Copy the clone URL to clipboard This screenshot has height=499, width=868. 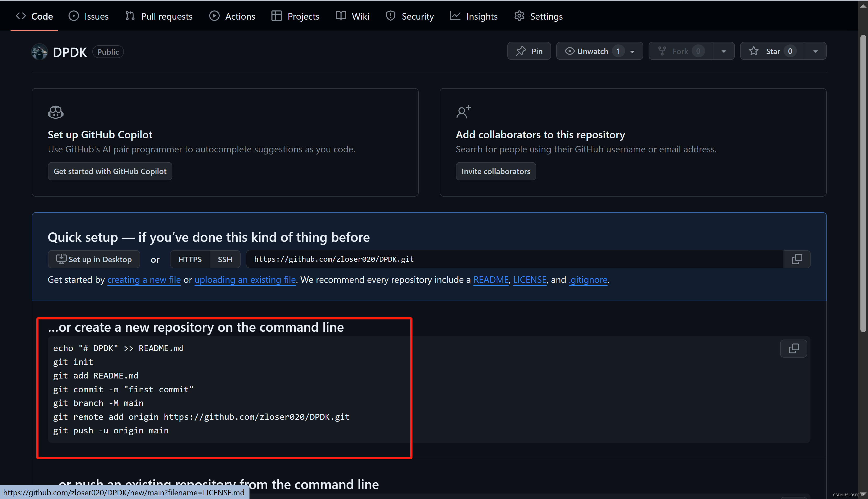(797, 259)
